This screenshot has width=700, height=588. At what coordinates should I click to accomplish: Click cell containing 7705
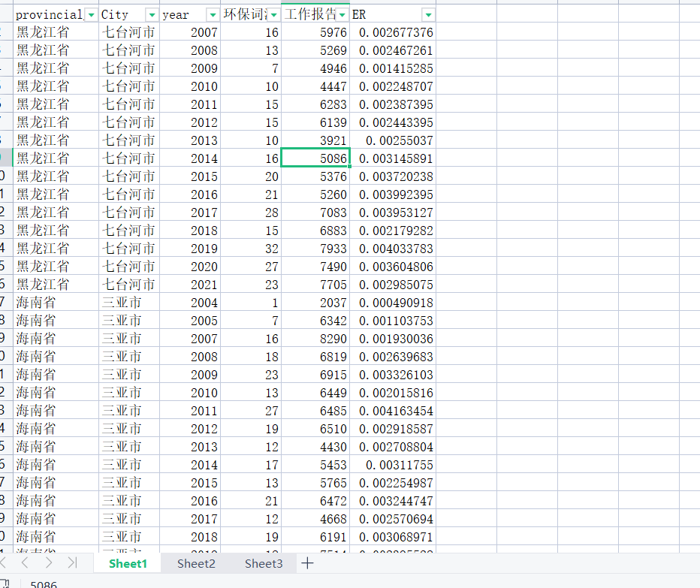(315, 285)
